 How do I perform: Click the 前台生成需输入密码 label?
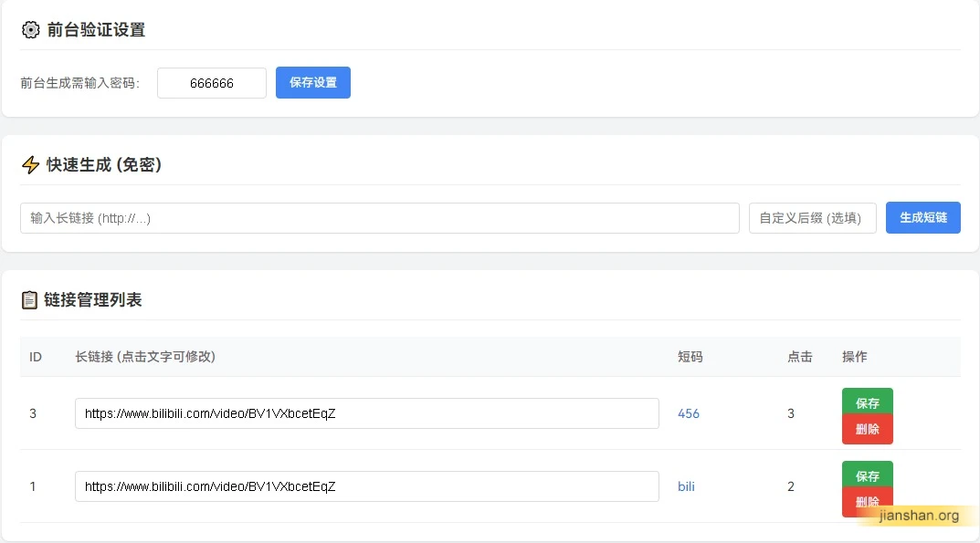coord(79,83)
